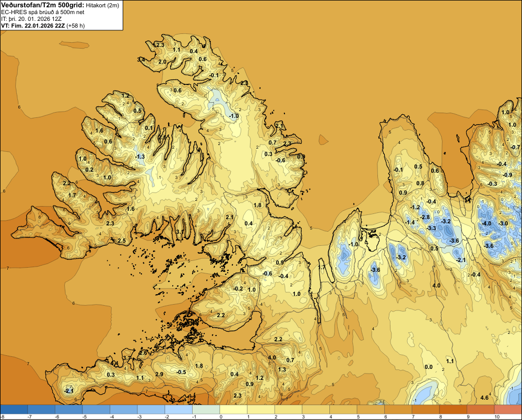522x420 pixels.
Task: Select legend swatch between 4 and 5
Action: point(343,409)
